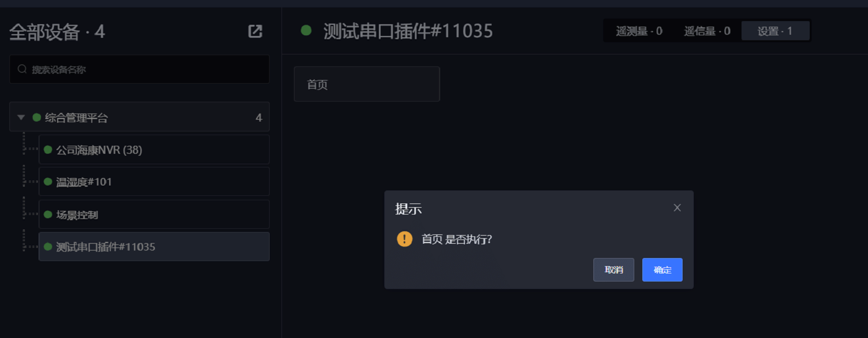Close the 提示 dialog with X
This screenshot has width=868, height=338.
677,208
